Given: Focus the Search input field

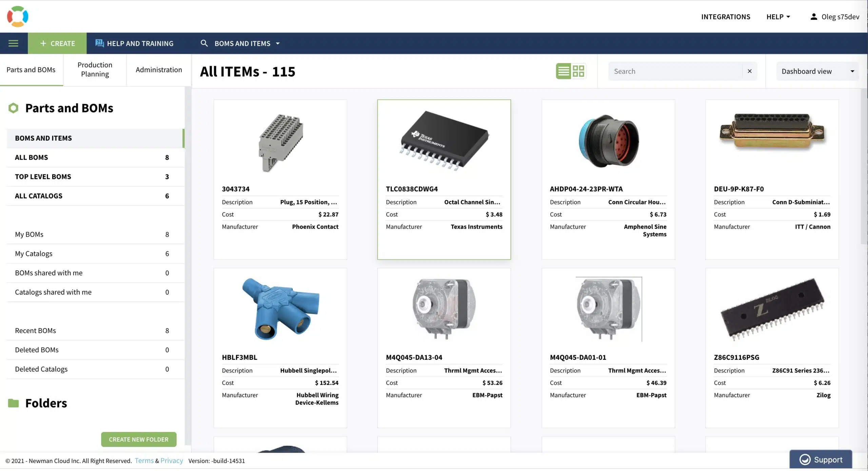Looking at the screenshot, I should coord(675,71).
